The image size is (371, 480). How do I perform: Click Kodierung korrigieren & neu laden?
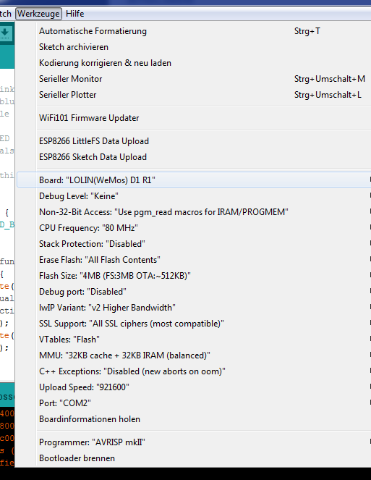point(193,63)
